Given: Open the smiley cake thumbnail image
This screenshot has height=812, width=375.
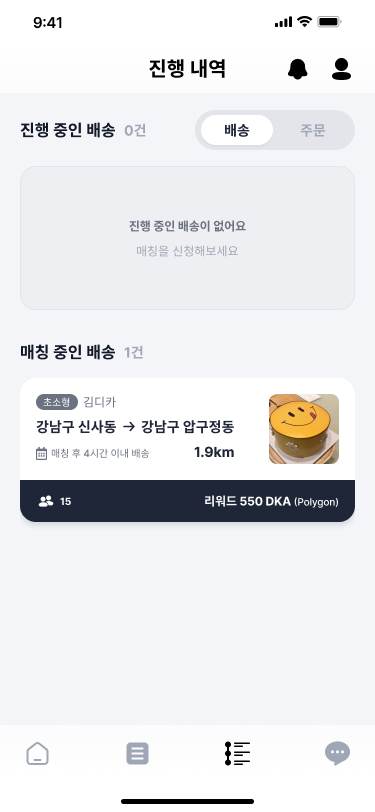Looking at the screenshot, I should tap(304, 429).
